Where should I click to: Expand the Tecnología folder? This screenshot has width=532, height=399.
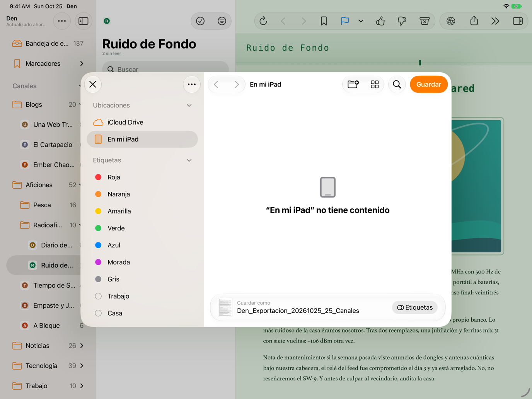[x=82, y=366]
